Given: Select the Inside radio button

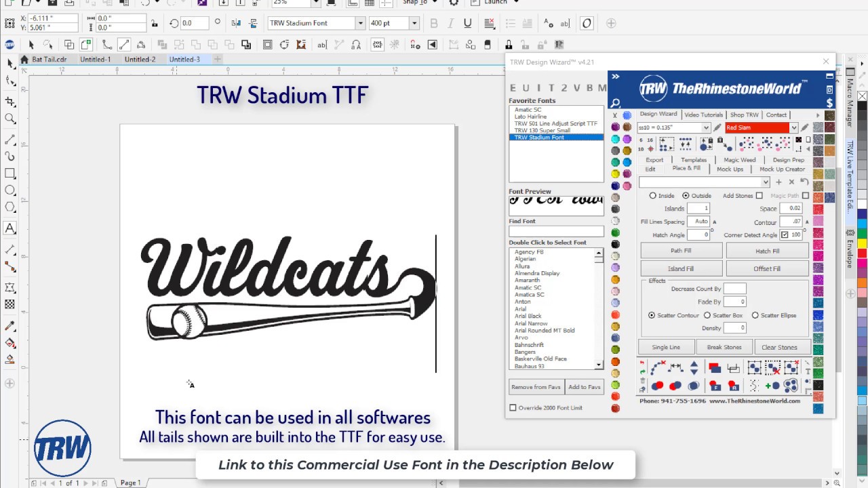Looking at the screenshot, I should click(x=653, y=196).
